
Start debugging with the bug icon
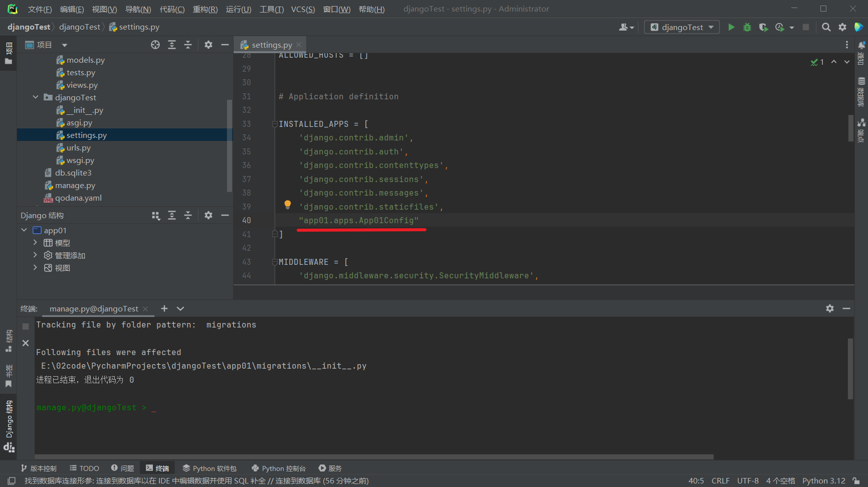coord(747,27)
